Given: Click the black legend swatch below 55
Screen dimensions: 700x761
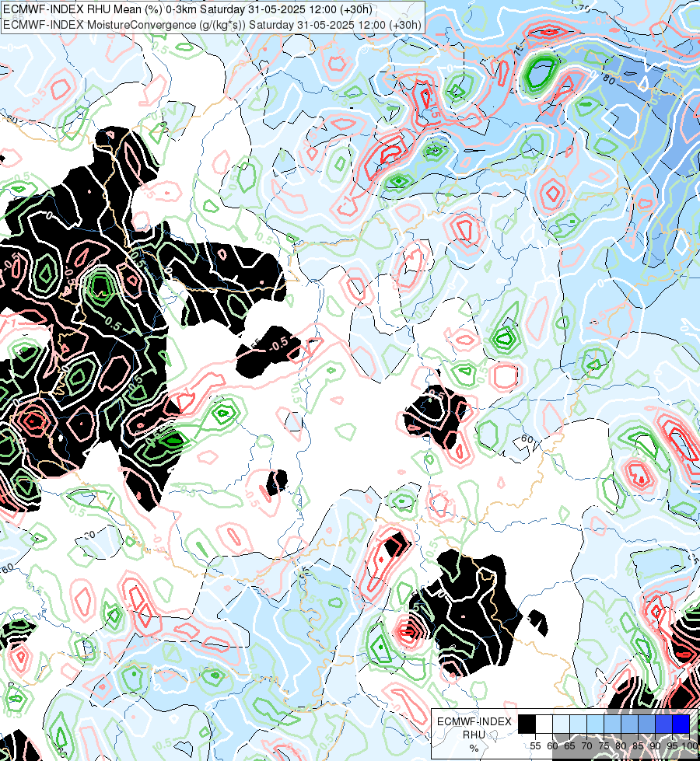Looking at the screenshot, I should point(527,724).
